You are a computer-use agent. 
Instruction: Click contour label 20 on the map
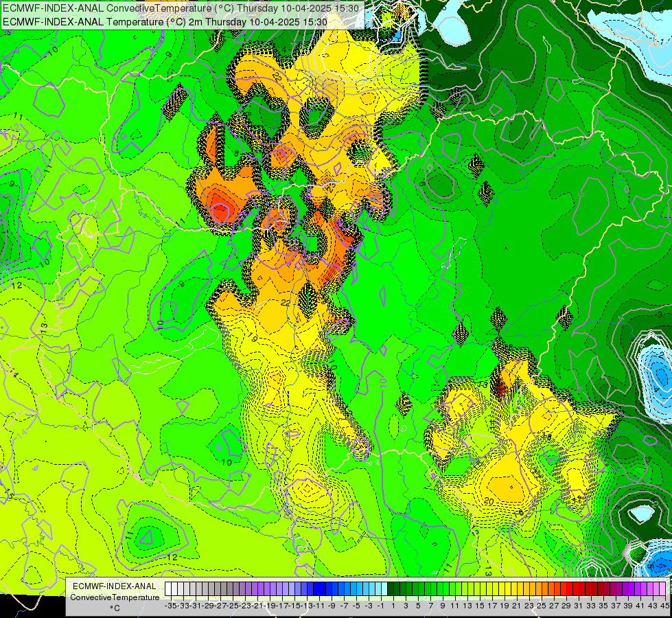coord(489,501)
